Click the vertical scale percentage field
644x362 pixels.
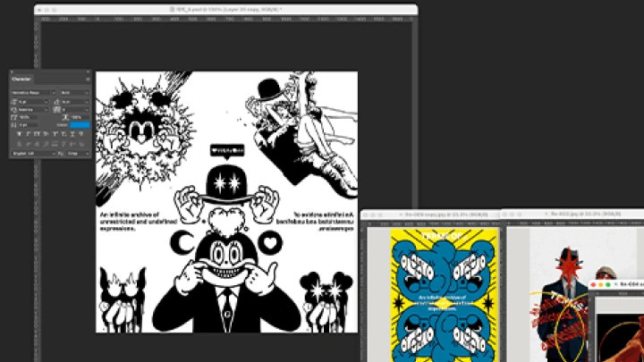[x=29, y=117]
